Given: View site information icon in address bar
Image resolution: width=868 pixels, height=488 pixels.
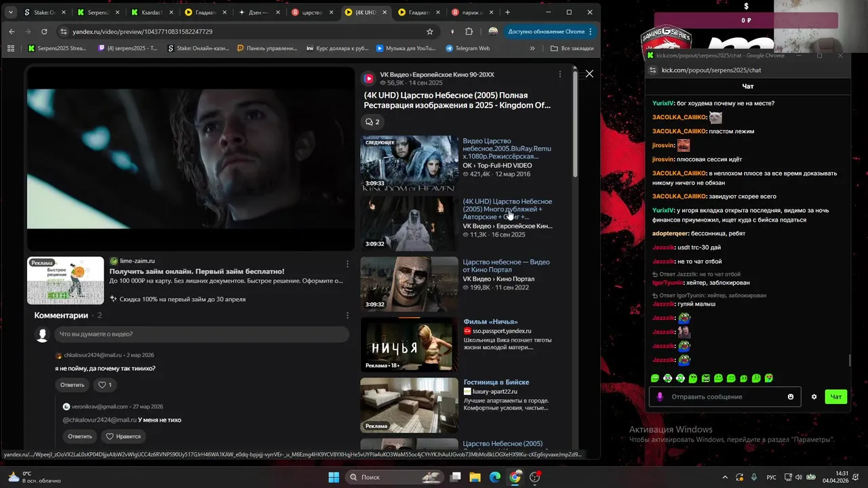Looking at the screenshot, I should 63,31.
